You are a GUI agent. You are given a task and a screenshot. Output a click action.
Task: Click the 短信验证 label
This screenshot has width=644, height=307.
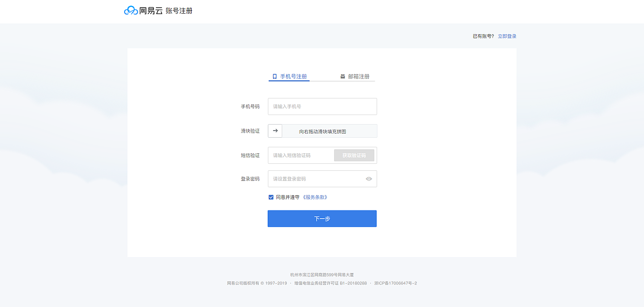(x=250, y=155)
